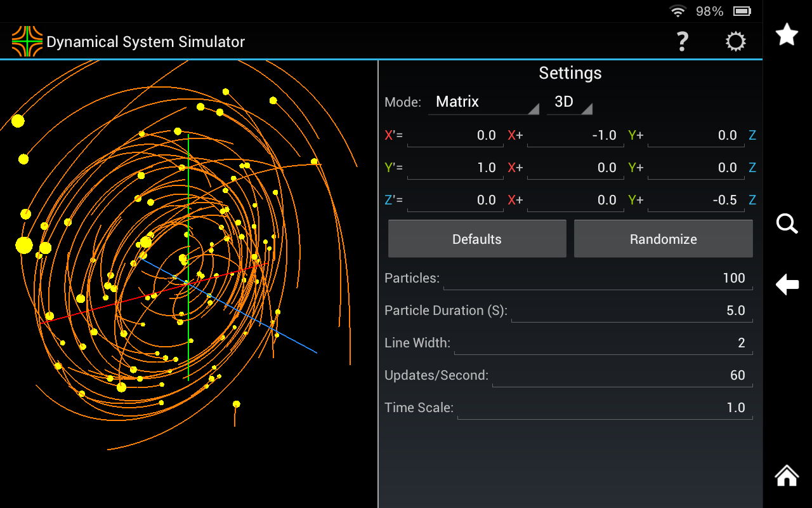
Task: Select the star favorites icon
Action: [x=787, y=34]
